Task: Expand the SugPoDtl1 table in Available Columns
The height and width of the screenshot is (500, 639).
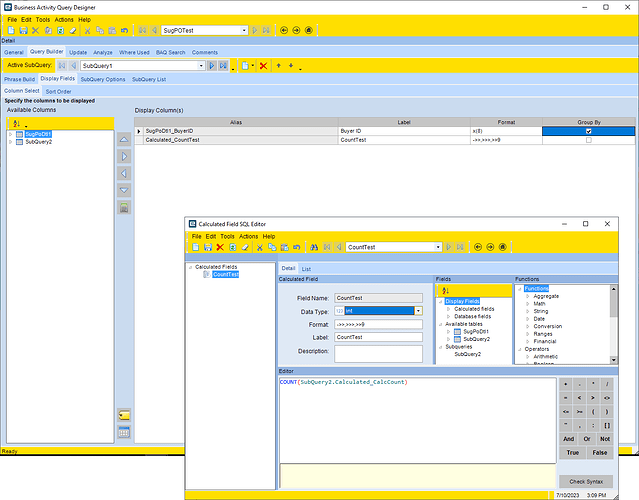Action: (x=10, y=133)
